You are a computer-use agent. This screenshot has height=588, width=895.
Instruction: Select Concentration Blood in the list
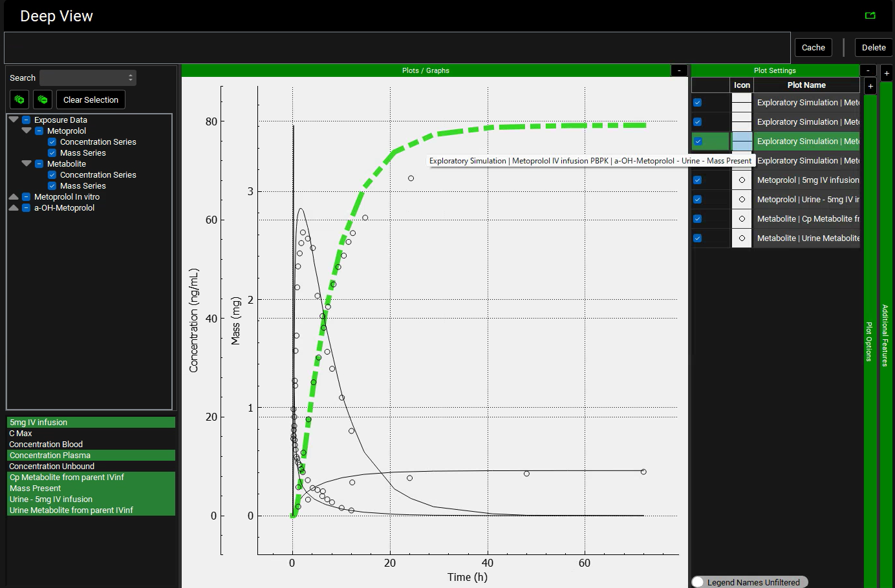coord(46,445)
